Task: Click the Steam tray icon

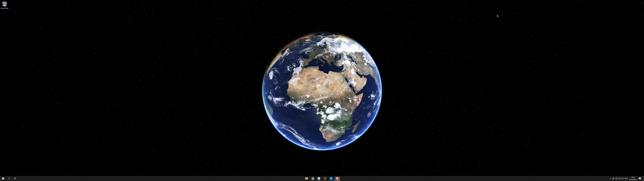Action: [x=614, y=178]
